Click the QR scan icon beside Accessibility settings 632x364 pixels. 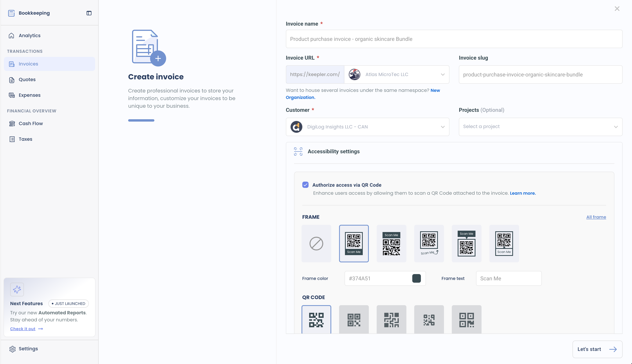[x=298, y=151]
